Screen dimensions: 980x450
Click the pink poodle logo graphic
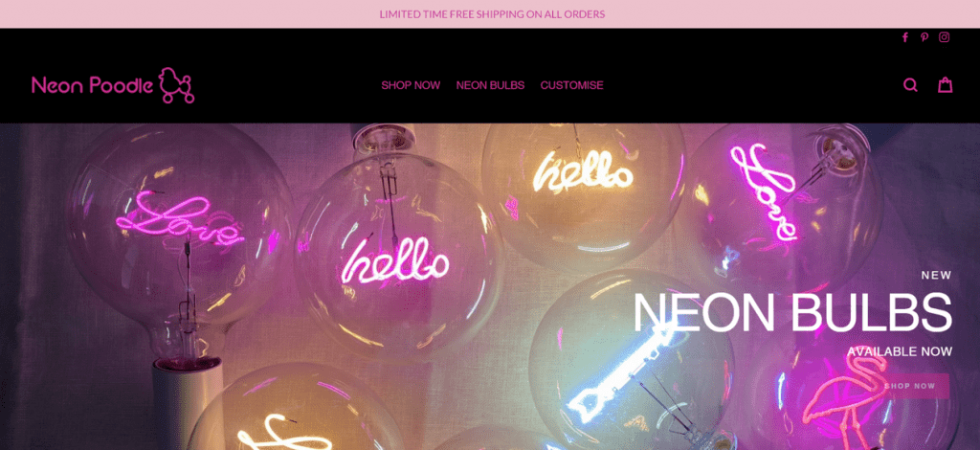(176, 85)
